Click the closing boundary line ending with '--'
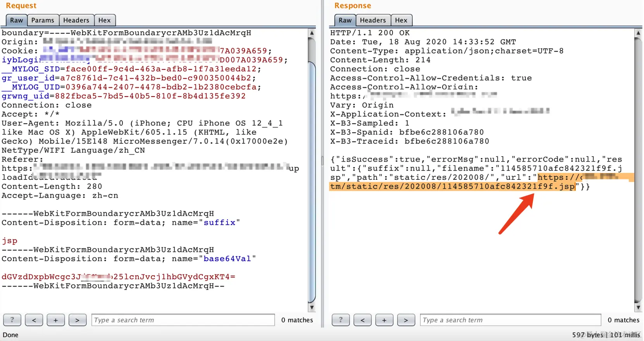The height and width of the screenshot is (341, 644). 113,286
